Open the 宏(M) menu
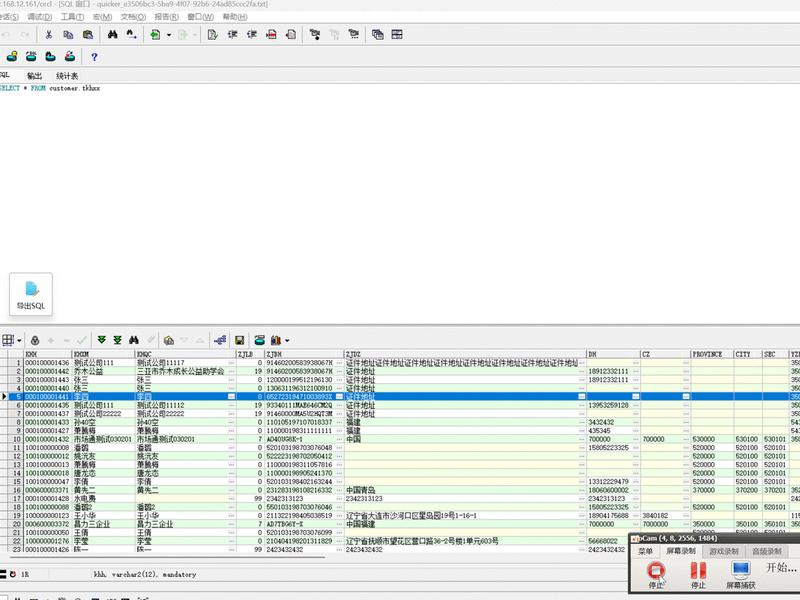Screen dimensions: 800x600 click(103, 17)
